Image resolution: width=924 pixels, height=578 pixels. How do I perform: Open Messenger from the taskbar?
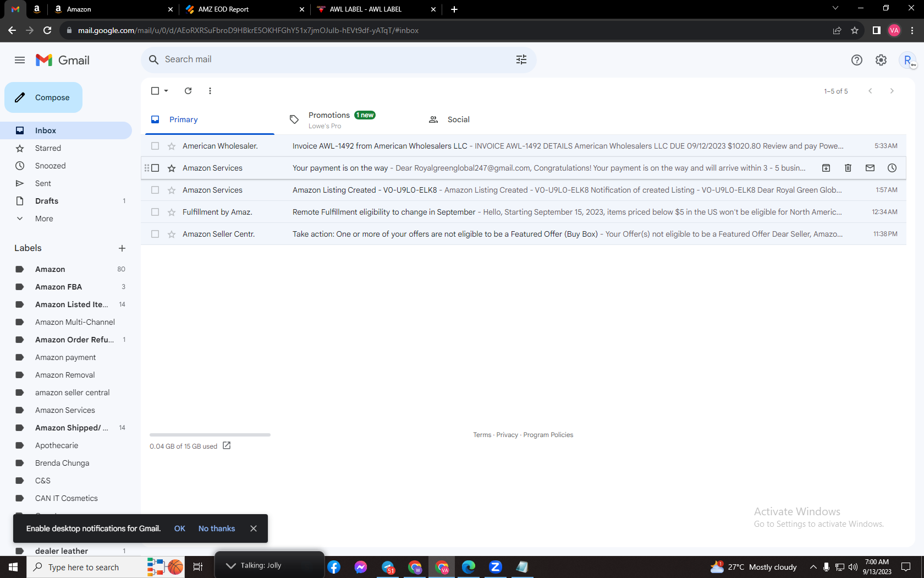pos(361,567)
